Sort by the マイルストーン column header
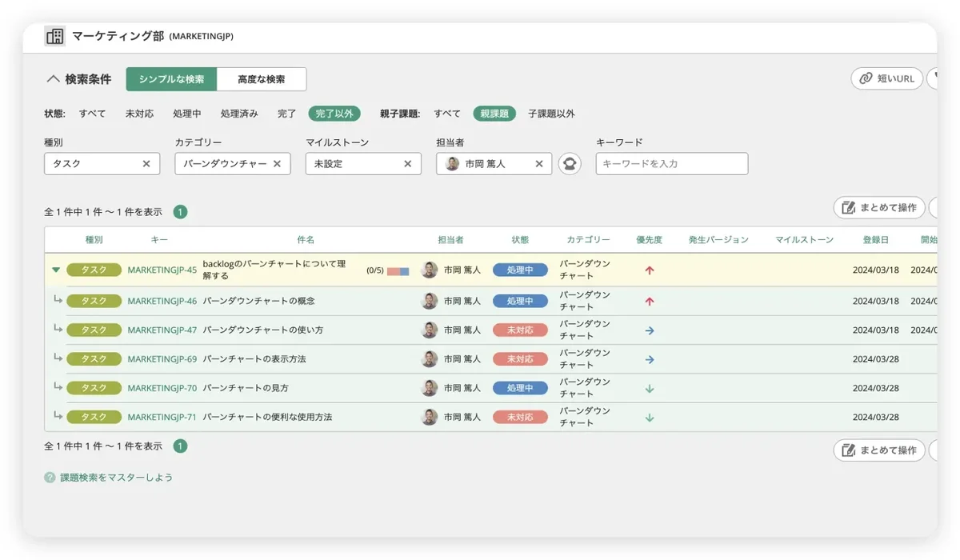Screen dimensions: 960x560 pyautogui.click(x=804, y=240)
